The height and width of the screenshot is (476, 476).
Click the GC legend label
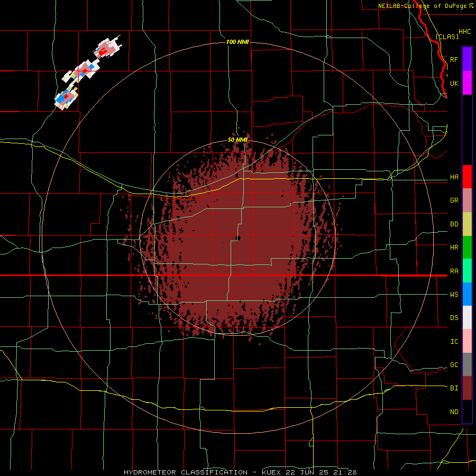coord(454,365)
